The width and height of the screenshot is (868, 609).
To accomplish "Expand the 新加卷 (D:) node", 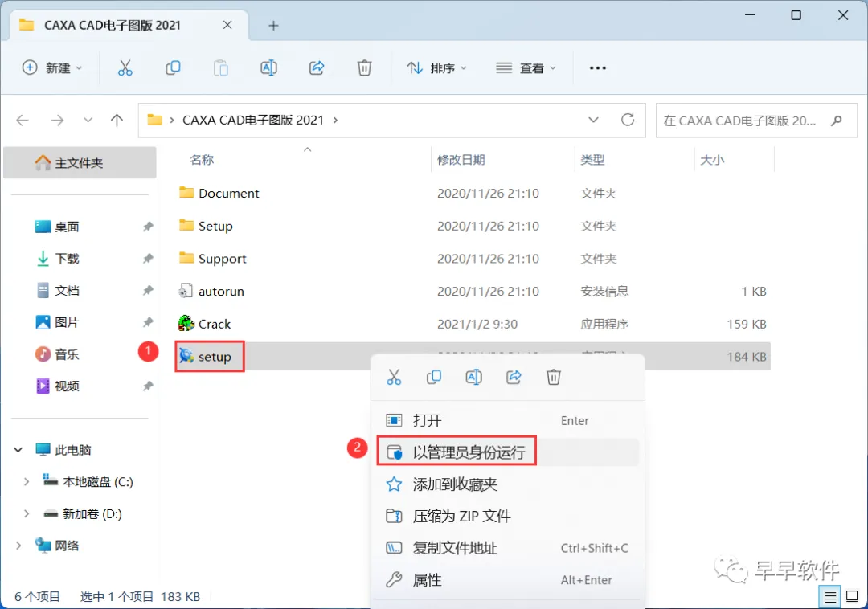I will [x=26, y=514].
